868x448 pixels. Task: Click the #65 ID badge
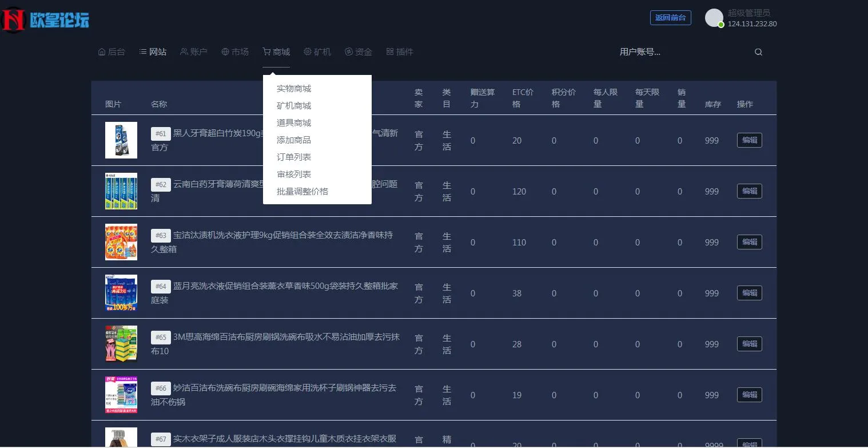(x=161, y=338)
